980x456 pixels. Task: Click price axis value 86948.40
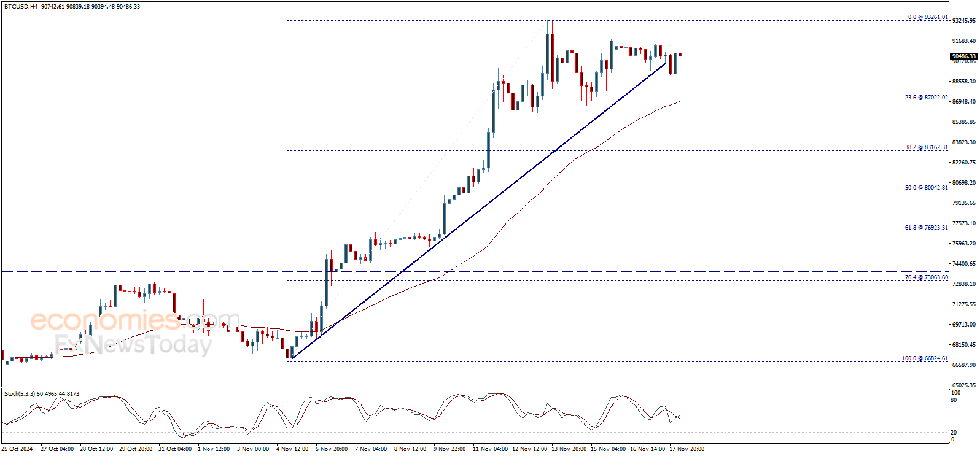coord(964,102)
